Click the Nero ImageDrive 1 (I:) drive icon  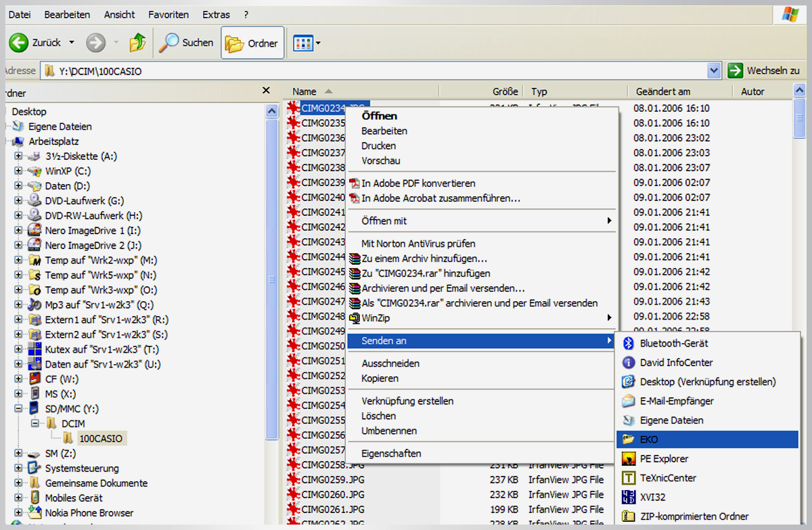click(x=35, y=231)
